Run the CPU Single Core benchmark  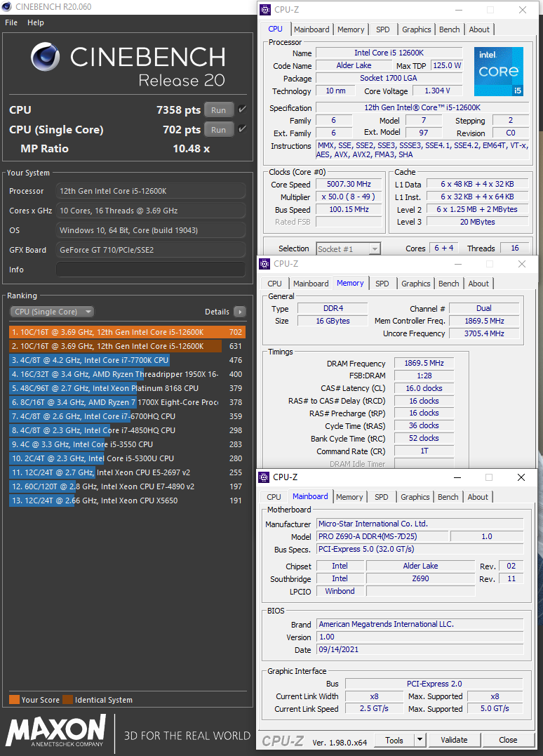tap(219, 129)
